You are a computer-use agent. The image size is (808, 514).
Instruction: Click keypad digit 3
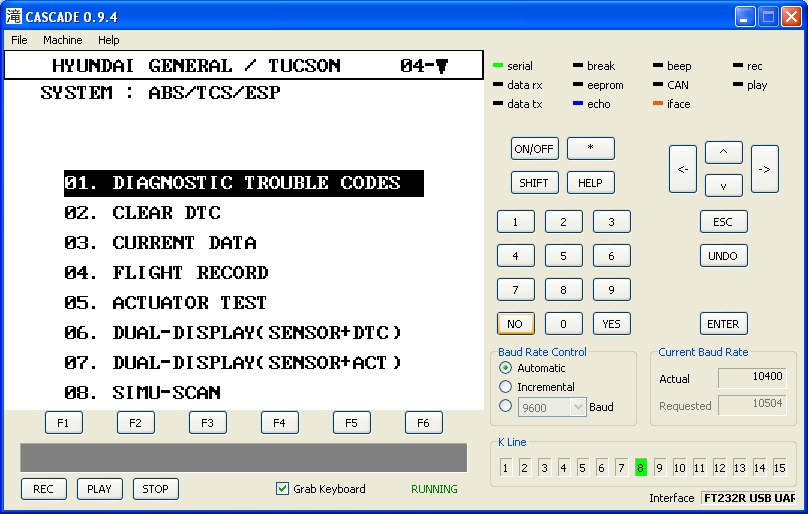coord(611,222)
